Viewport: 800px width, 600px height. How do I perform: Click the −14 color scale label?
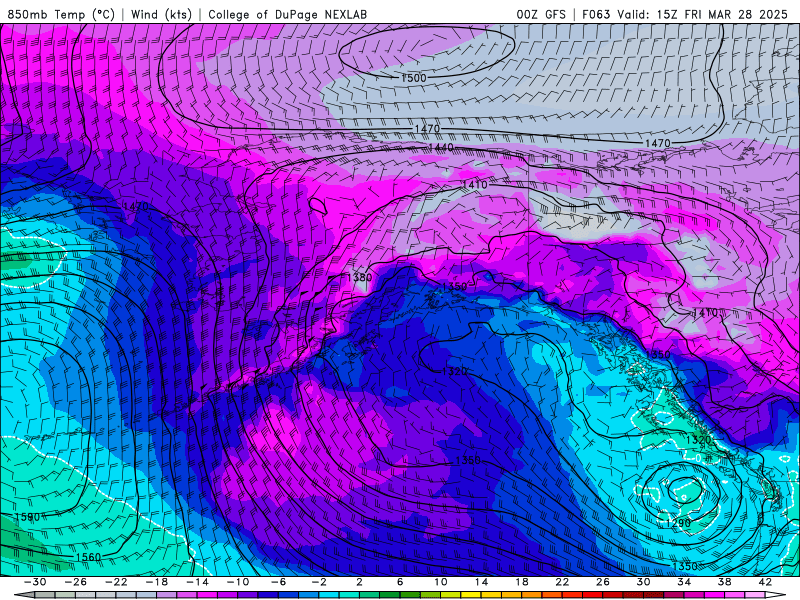pyautogui.click(x=197, y=582)
